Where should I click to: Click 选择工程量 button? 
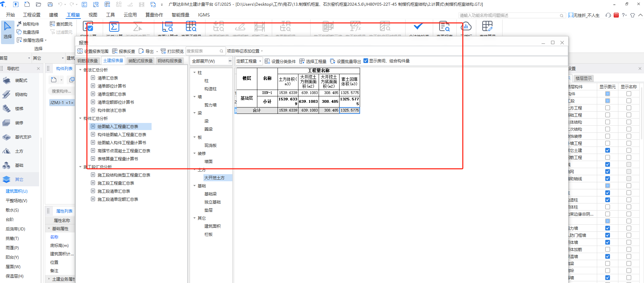(x=313, y=61)
